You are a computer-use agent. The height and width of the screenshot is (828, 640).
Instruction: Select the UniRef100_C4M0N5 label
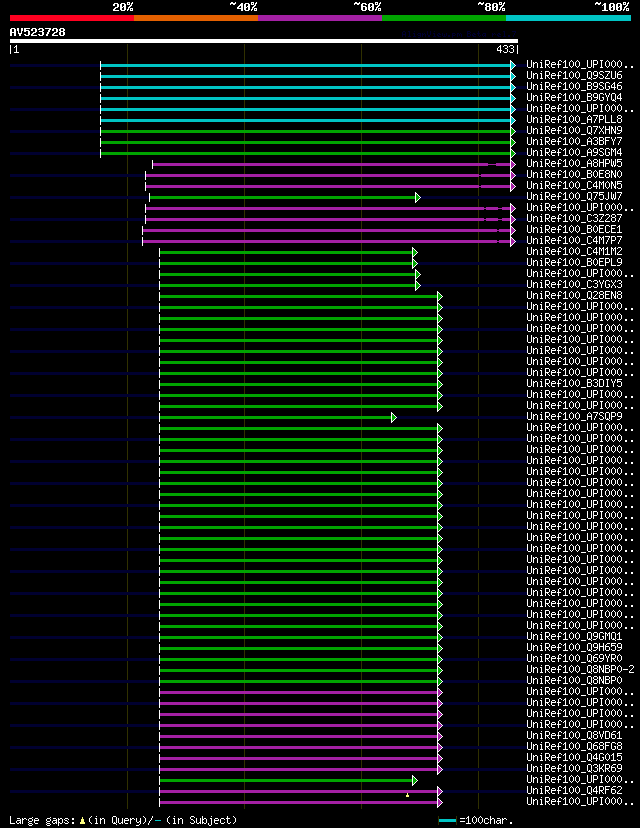(x=574, y=186)
